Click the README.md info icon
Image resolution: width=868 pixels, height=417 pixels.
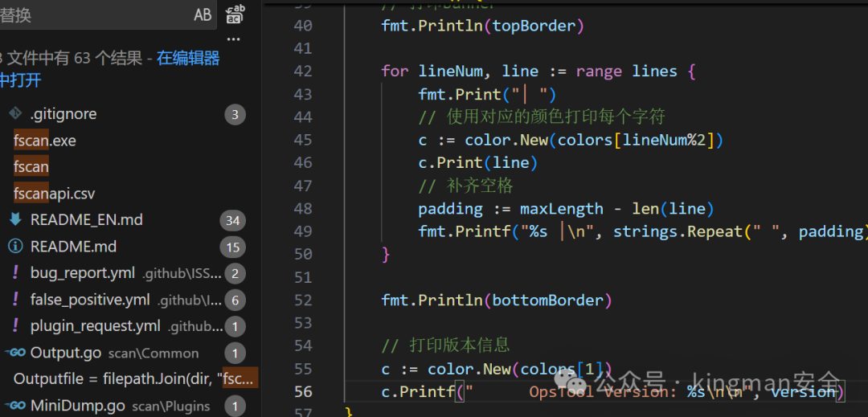pyautogui.click(x=15, y=246)
